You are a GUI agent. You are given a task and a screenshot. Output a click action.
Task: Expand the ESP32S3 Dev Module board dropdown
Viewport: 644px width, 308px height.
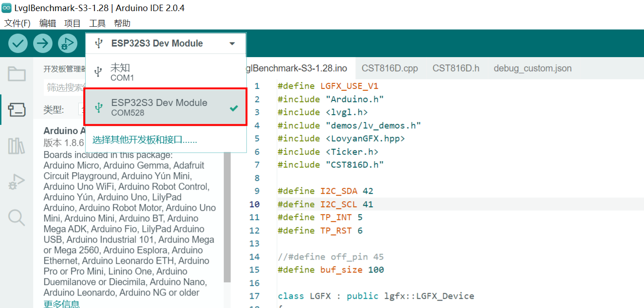[x=166, y=43]
